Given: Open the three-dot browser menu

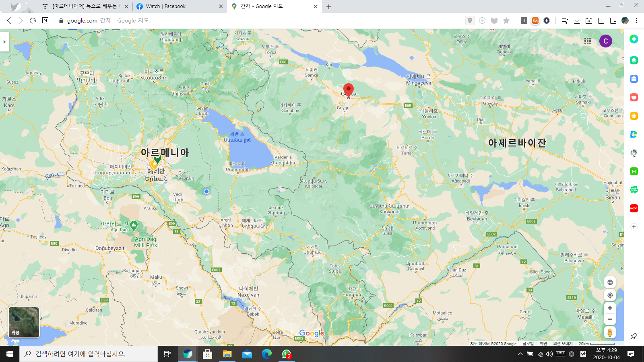Looking at the screenshot, I should point(636,21).
